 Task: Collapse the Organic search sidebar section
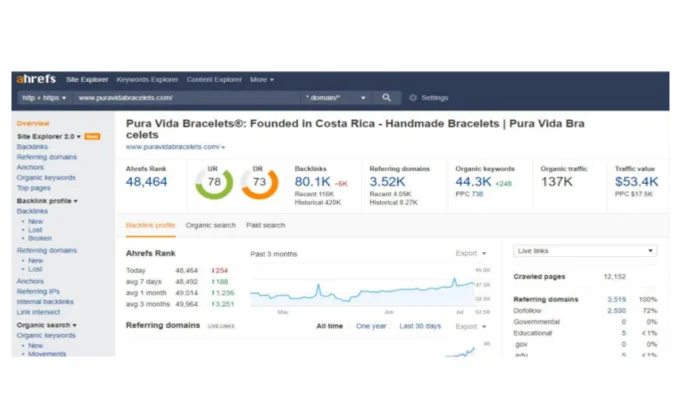pyautogui.click(x=46, y=325)
